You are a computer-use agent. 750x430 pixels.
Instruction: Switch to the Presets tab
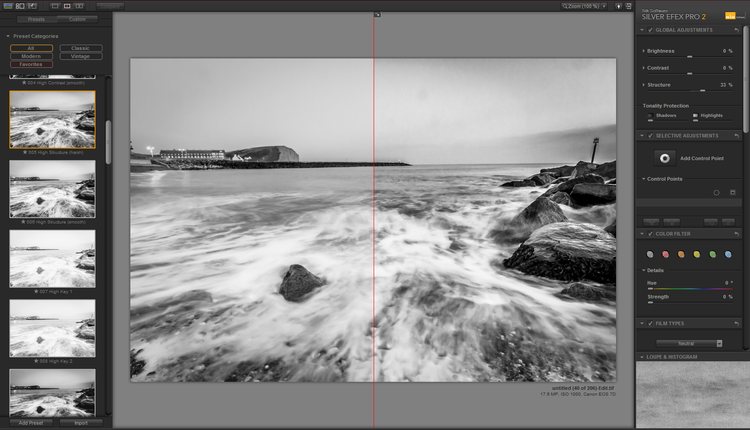coord(36,19)
